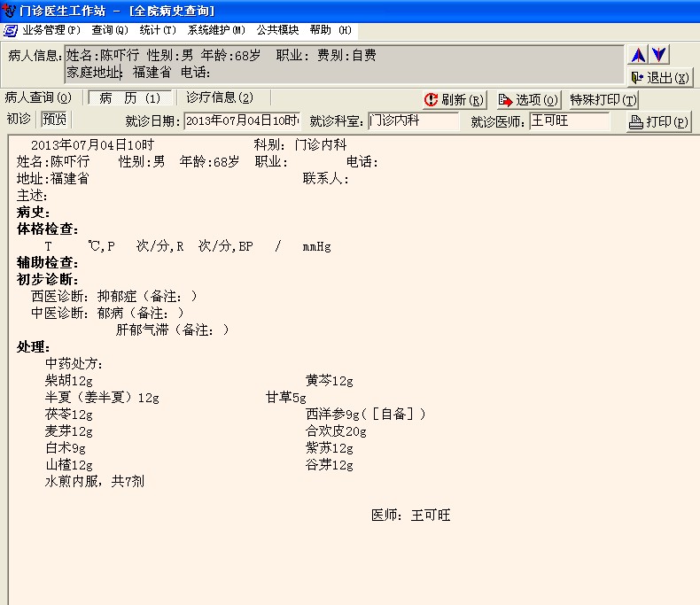Click 谷芽12g in prescription

[x=330, y=464]
